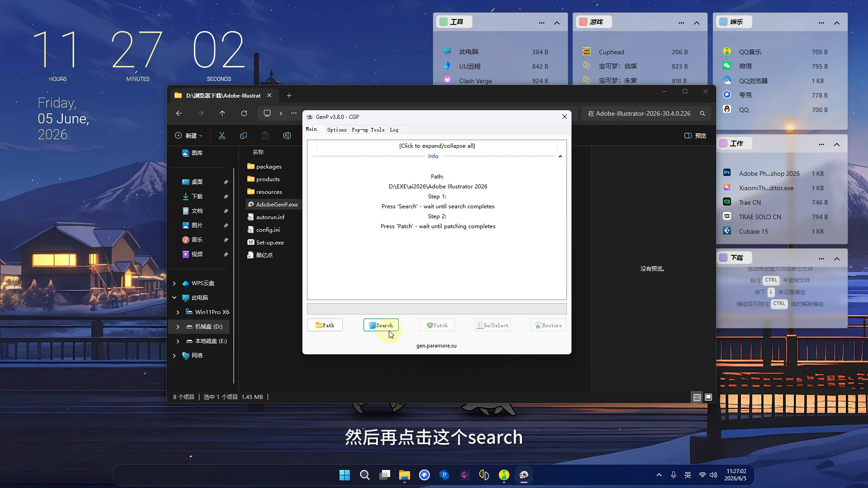The width and height of the screenshot is (868, 488).
Task: Close the GenP v3.8.0 window
Action: 564,117
